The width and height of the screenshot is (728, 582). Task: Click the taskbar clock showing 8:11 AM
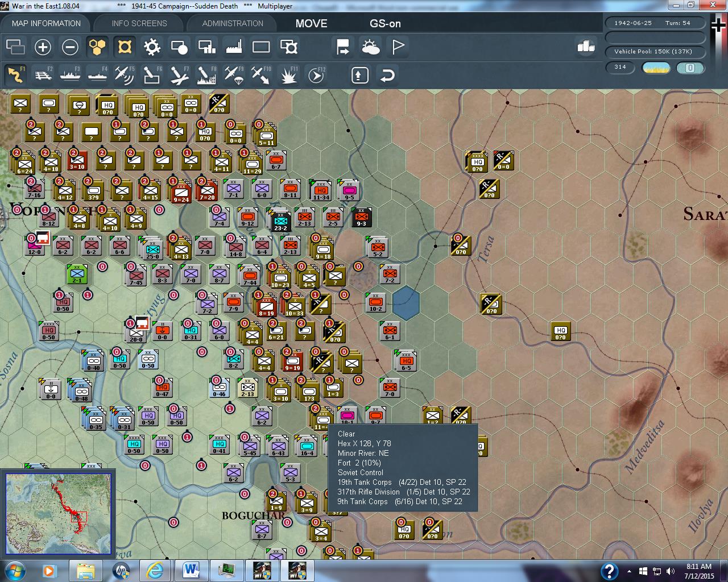pyautogui.click(x=698, y=571)
